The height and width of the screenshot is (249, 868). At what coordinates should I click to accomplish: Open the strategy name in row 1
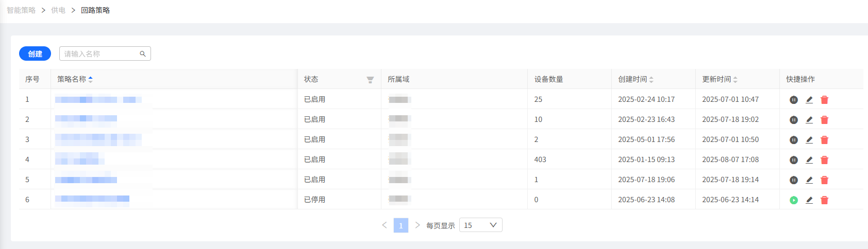click(x=98, y=99)
